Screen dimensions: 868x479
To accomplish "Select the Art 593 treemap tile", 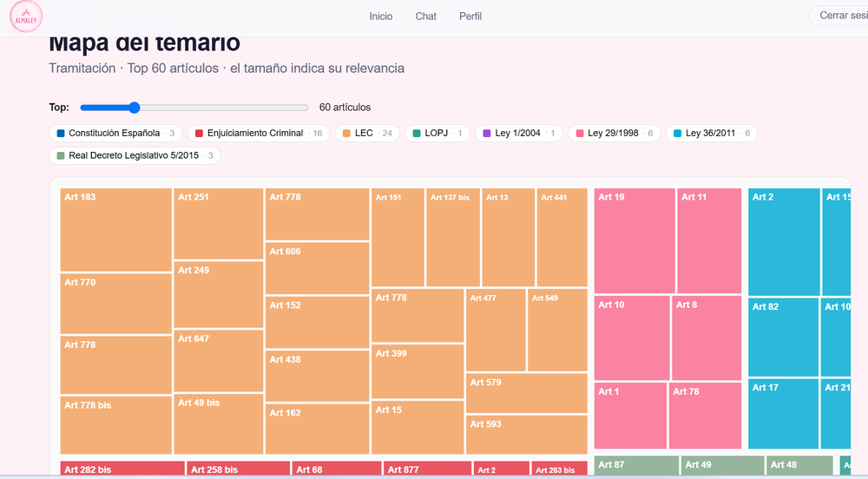I will tap(527, 435).
